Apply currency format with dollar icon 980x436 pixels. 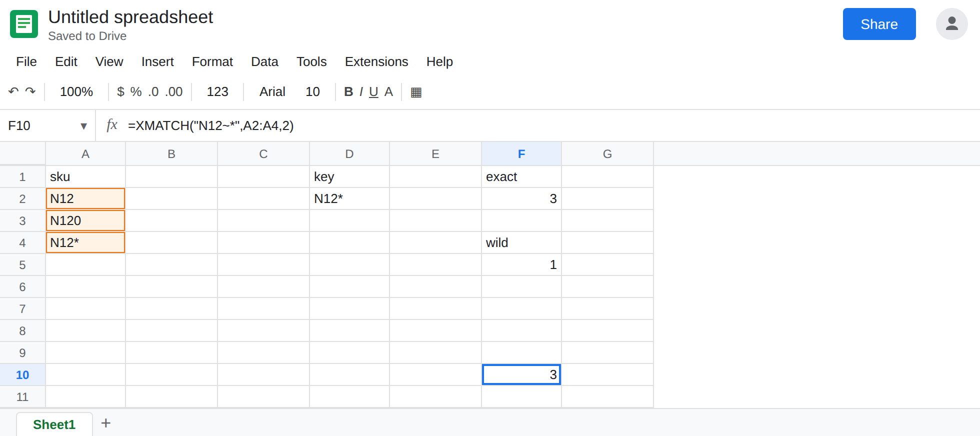[x=120, y=91]
